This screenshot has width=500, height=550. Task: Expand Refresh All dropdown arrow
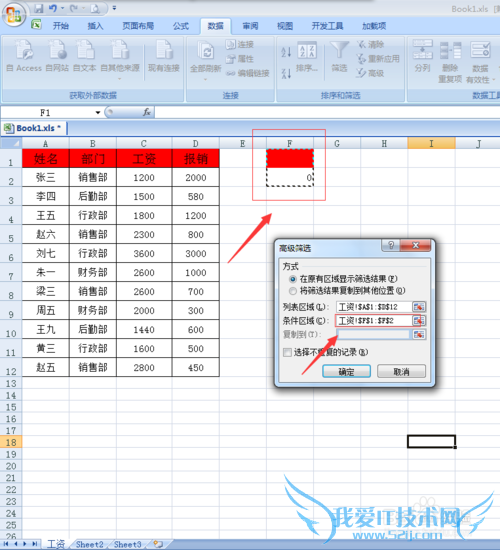pos(206,79)
